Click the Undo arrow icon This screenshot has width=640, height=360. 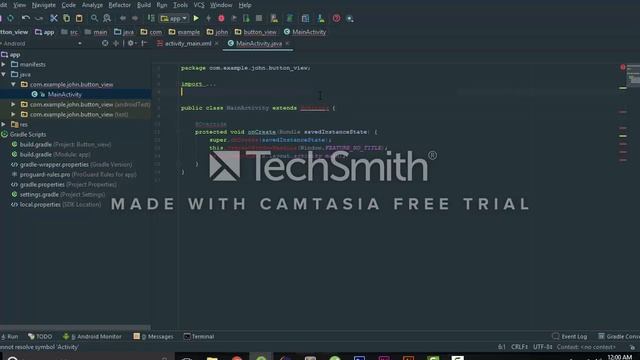coord(26,18)
